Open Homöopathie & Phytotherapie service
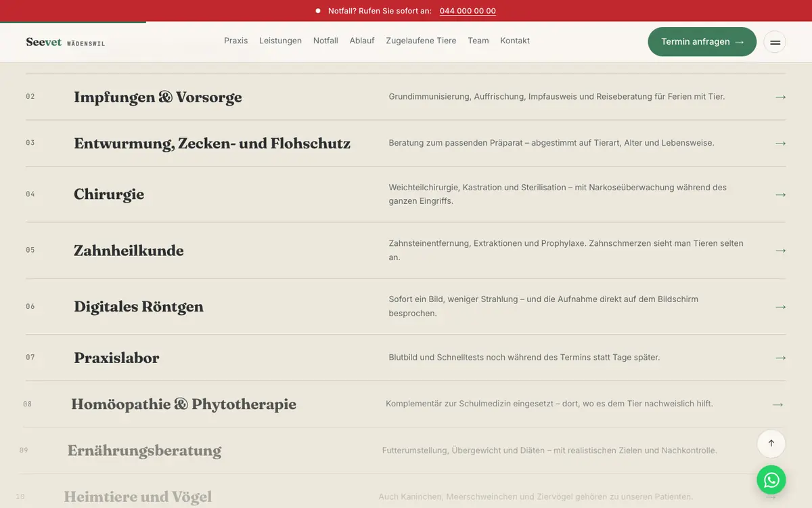The height and width of the screenshot is (508, 812). tap(183, 404)
